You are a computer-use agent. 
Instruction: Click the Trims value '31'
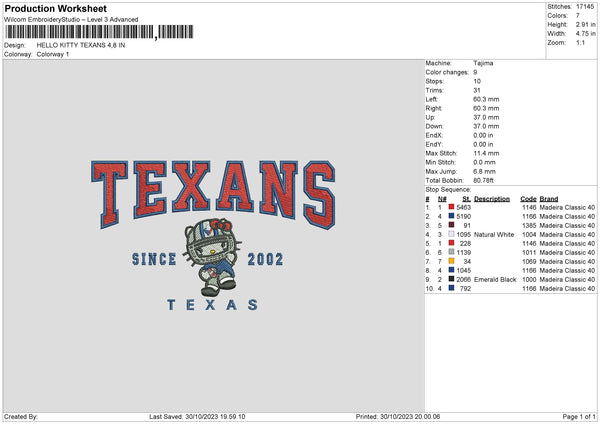477,90
